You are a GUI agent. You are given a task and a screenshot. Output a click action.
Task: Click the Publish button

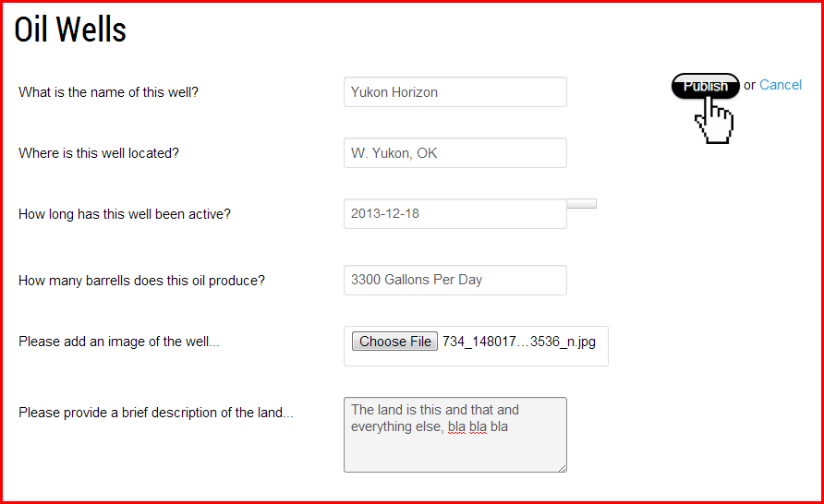pyautogui.click(x=705, y=86)
